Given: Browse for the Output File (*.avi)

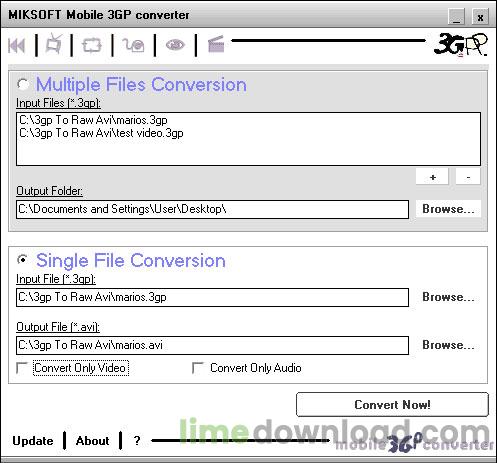Looking at the screenshot, I should click(448, 345).
